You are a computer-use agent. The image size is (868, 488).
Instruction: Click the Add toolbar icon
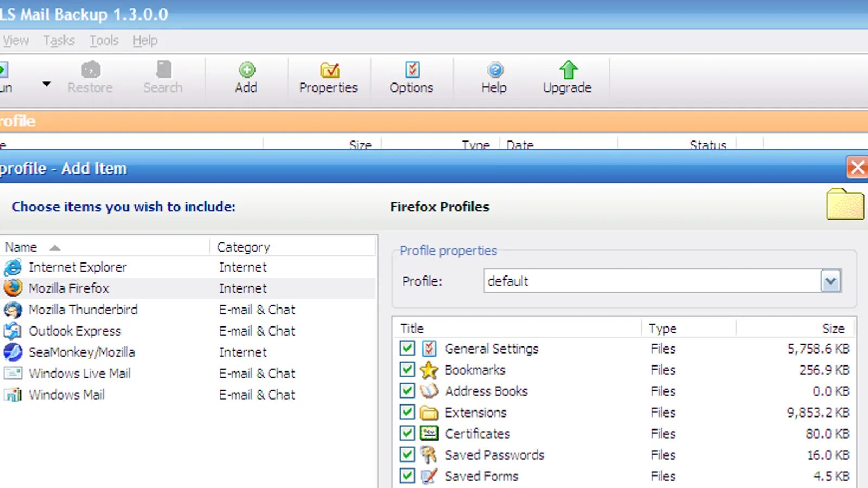(247, 70)
